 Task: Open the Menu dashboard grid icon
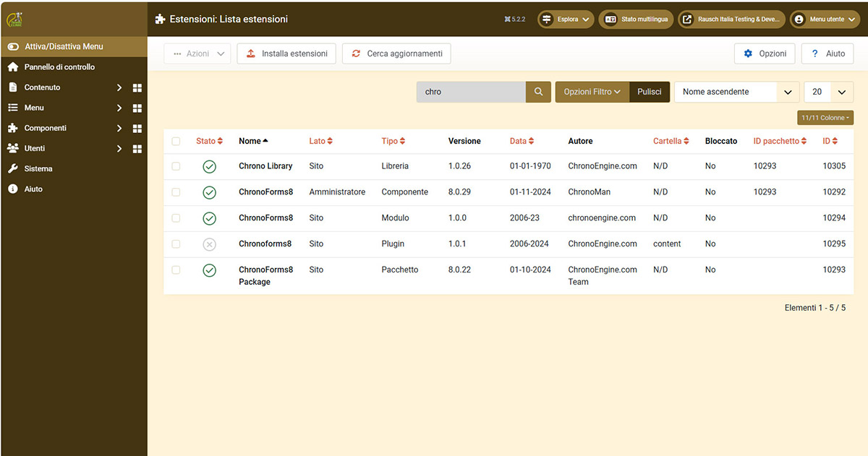(x=137, y=108)
